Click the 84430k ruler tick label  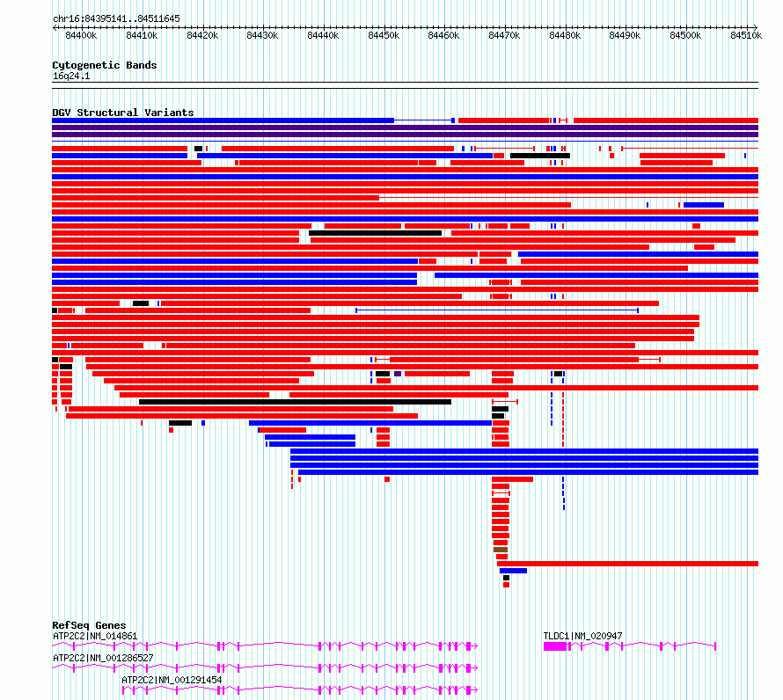262,35
